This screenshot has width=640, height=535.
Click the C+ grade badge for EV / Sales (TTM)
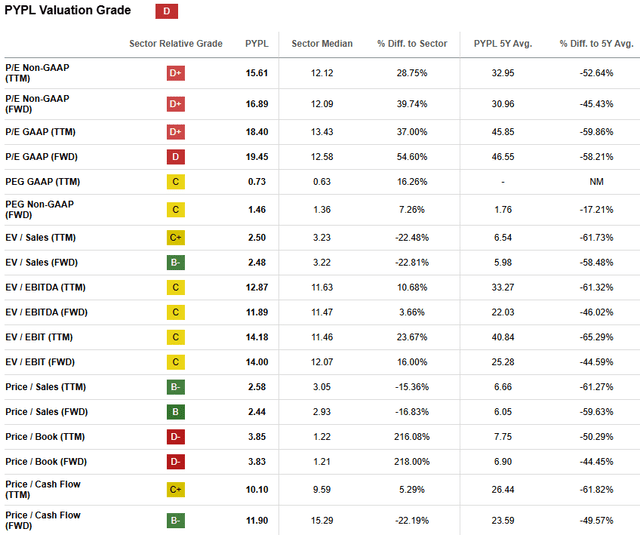(176, 238)
